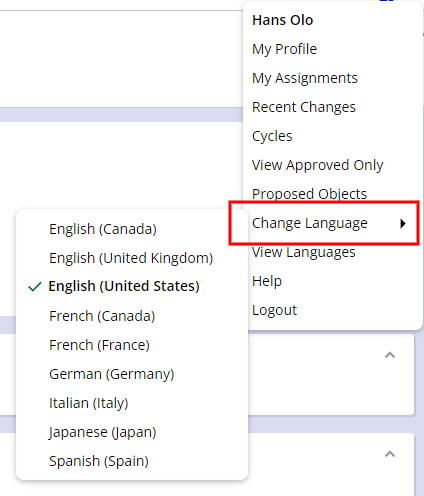
Task: Click checked English (United States) option
Action: pos(124,286)
